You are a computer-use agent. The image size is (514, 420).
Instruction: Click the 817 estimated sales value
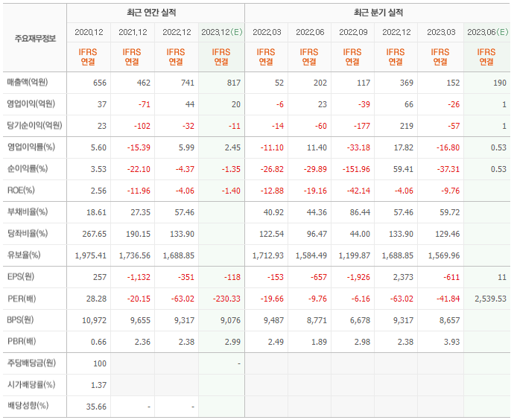pyautogui.click(x=234, y=83)
